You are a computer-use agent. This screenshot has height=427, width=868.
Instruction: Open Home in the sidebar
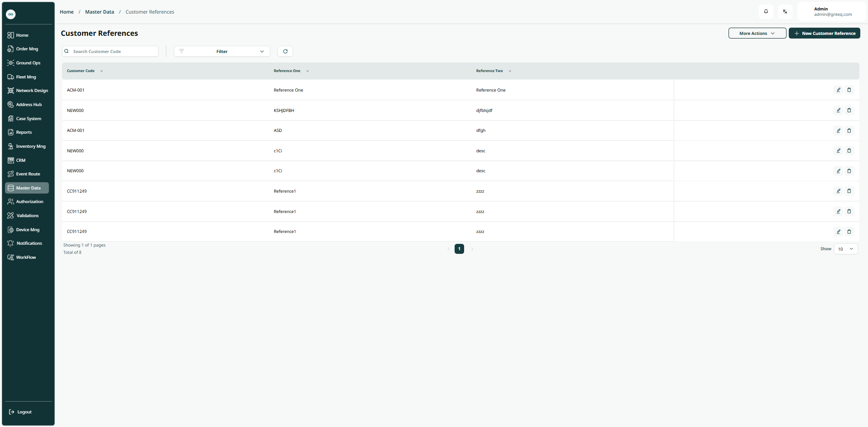27,35
